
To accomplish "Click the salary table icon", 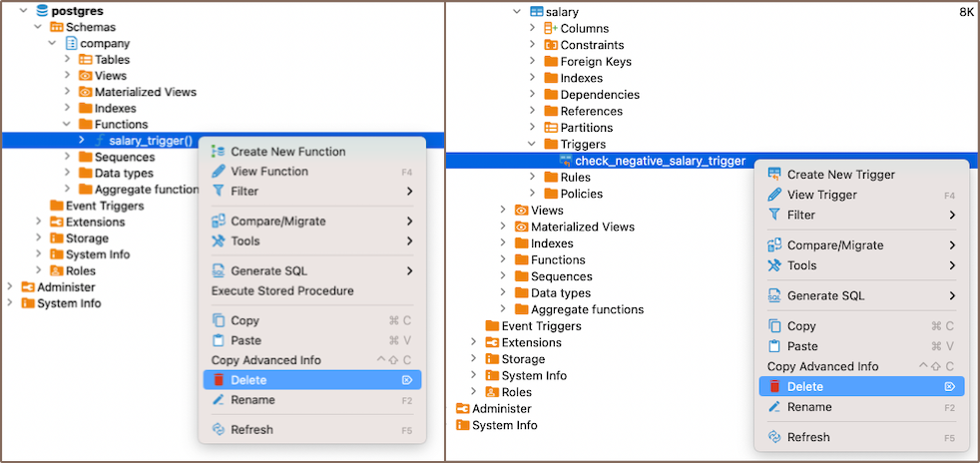I will (x=536, y=12).
